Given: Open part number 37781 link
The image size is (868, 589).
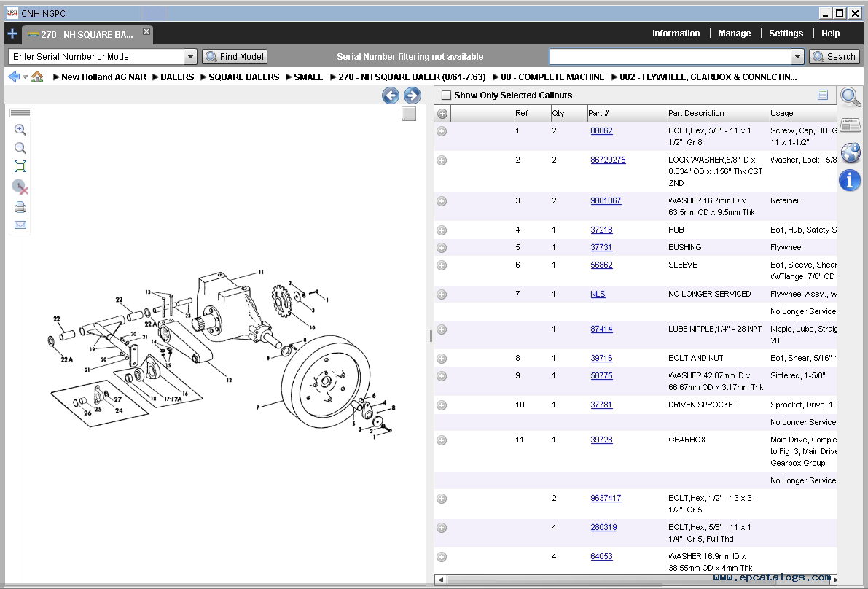Looking at the screenshot, I should coord(601,405).
